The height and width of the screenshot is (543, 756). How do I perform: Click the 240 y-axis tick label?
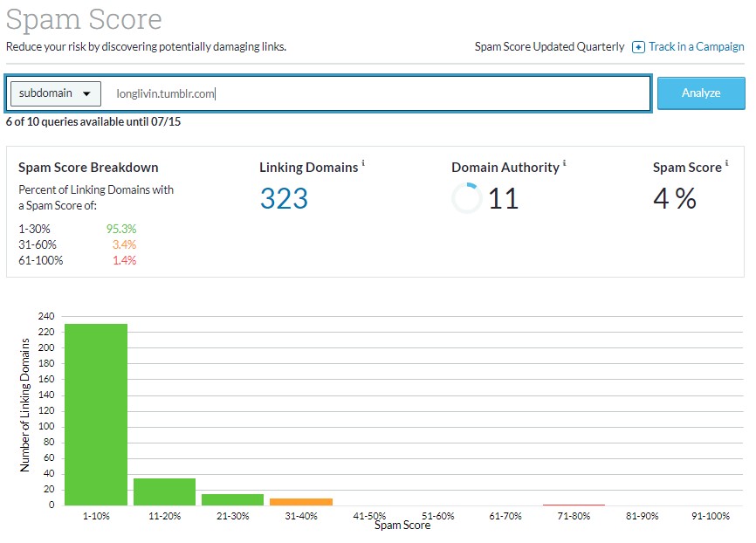point(46,316)
